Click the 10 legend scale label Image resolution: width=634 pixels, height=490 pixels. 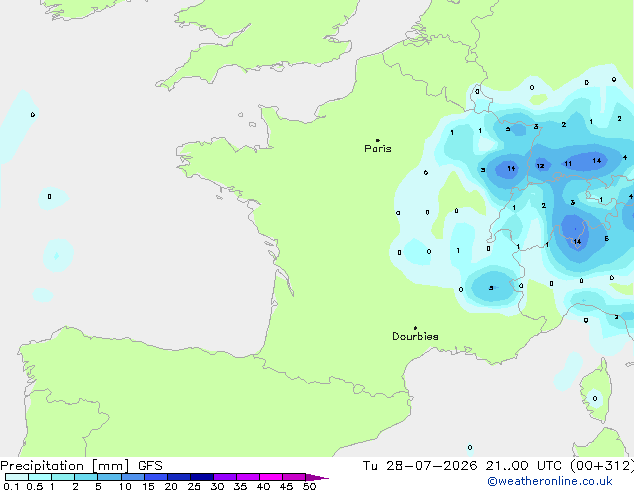point(125,486)
